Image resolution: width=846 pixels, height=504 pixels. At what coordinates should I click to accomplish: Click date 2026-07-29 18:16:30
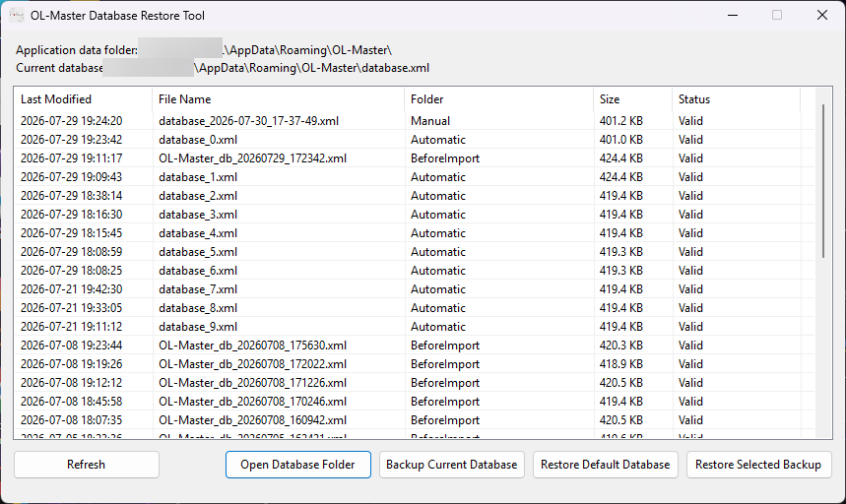tap(71, 215)
